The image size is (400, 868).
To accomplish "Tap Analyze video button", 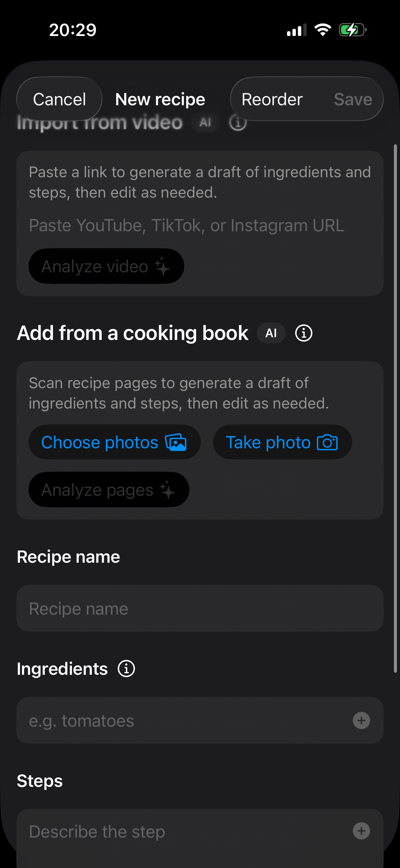I will coord(106,266).
